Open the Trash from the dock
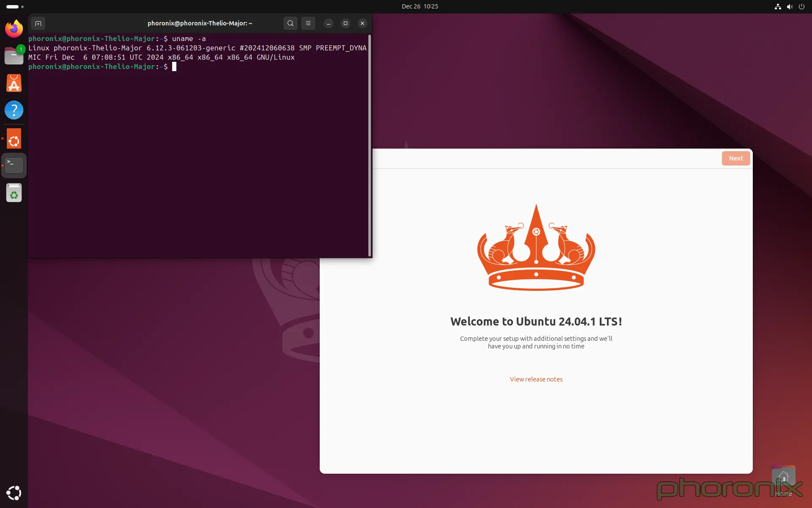The height and width of the screenshot is (508, 812). pos(14,193)
